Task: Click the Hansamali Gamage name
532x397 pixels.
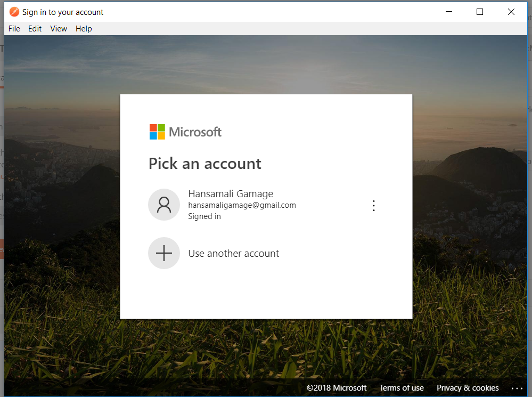Action: click(x=231, y=193)
